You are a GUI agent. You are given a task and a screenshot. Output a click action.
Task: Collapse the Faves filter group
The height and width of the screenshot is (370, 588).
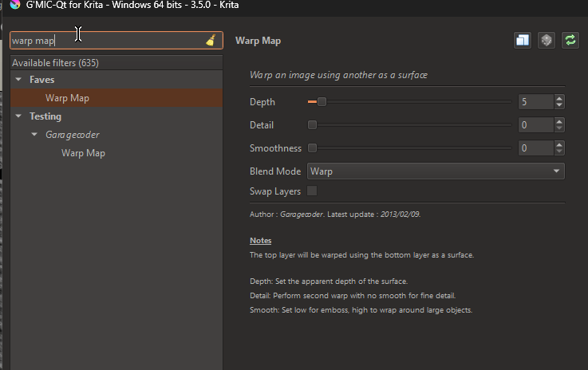pyautogui.click(x=18, y=80)
